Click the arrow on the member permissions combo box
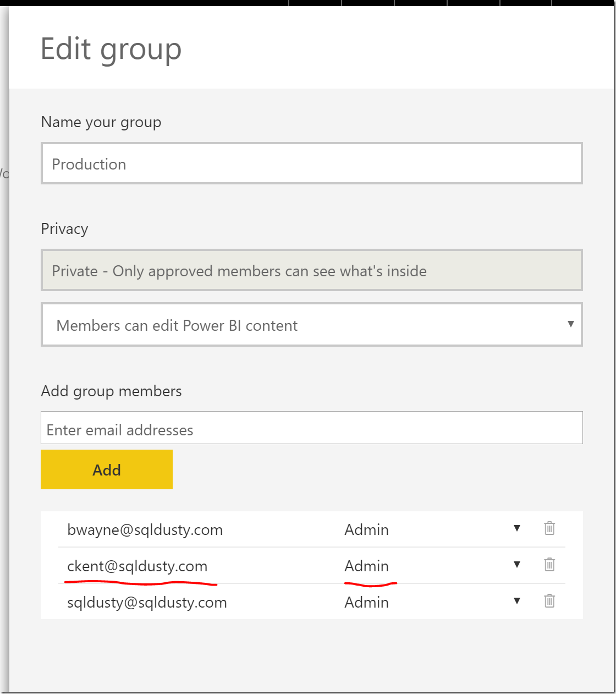This screenshot has height=694, width=616. click(570, 324)
